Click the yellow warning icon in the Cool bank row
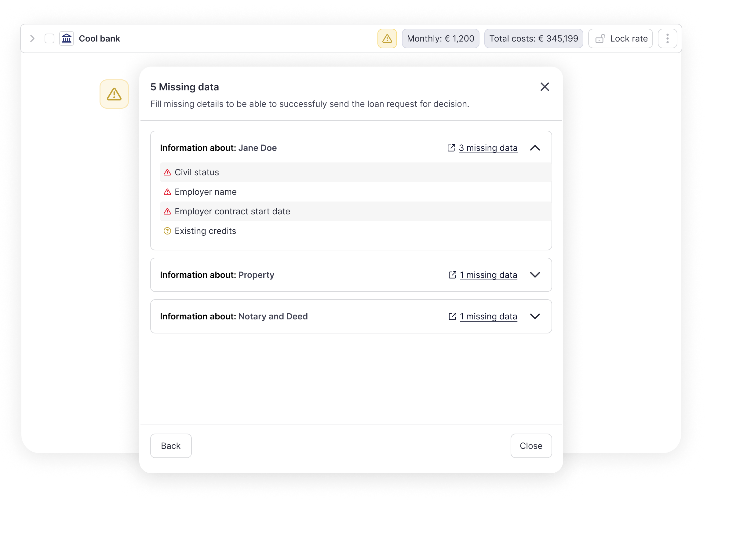 (x=387, y=39)
